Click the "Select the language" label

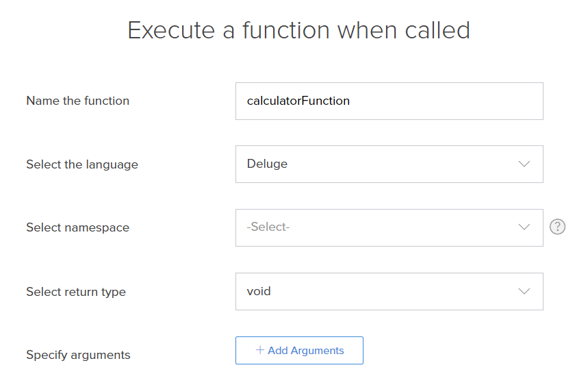pyautogui.click(x=82, y=164)
